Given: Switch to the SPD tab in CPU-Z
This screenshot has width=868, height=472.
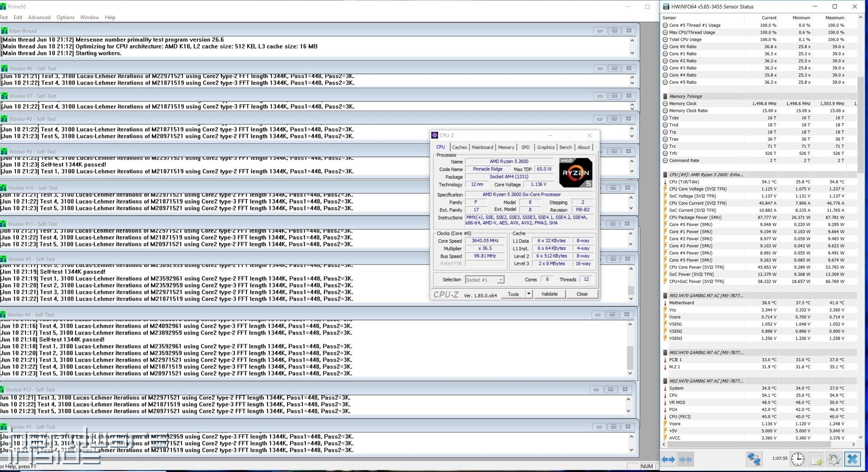Looking at the screenshot, I should click(x=525, y=147).
